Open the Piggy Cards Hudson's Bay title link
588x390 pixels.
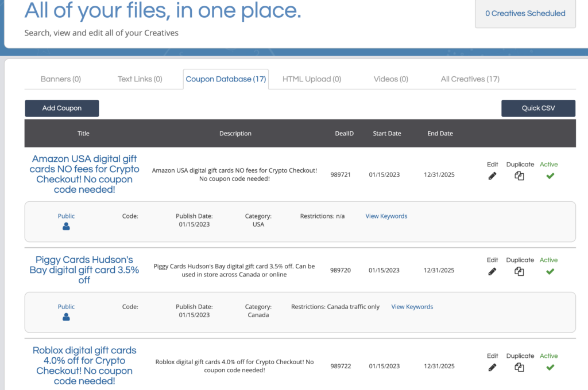tap(84, 270)
